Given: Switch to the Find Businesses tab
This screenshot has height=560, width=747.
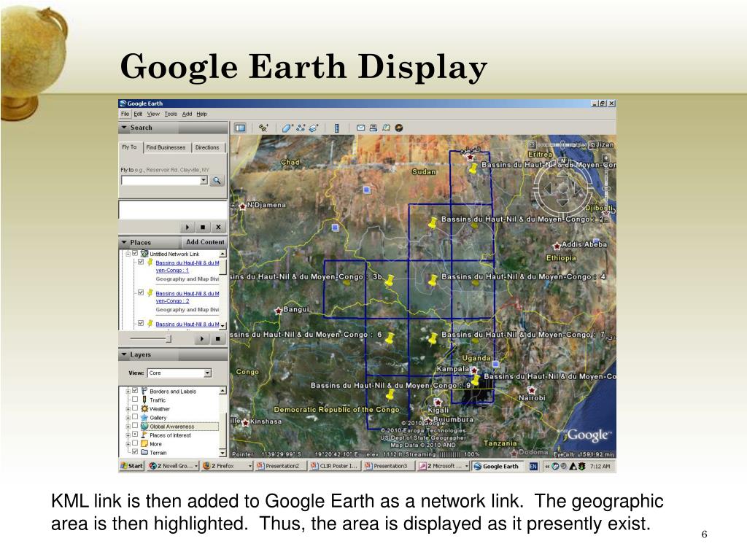Looking at the screenshot, I should [x=166, y=147].
